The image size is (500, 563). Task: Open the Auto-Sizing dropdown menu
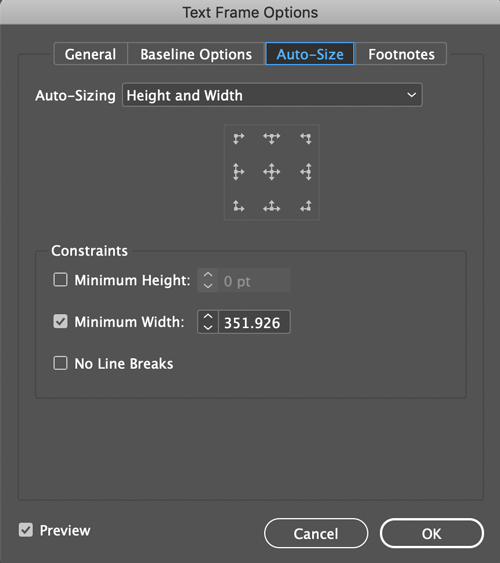(x=272, y=95)
